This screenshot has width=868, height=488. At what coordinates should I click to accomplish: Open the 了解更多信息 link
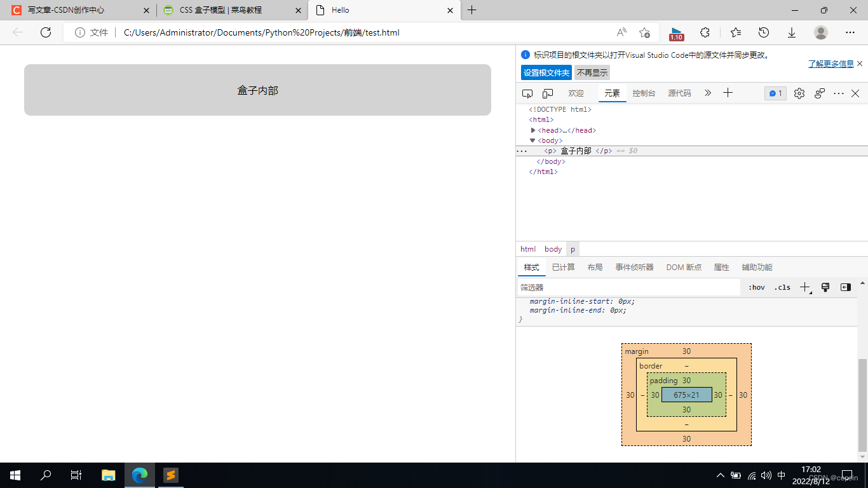pos(829,64)
